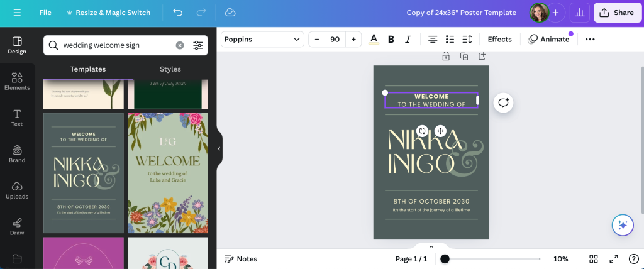644x269 pixels.
Task: Select the Draw tool
Action: pyautogui.click(x=17, y=226)
